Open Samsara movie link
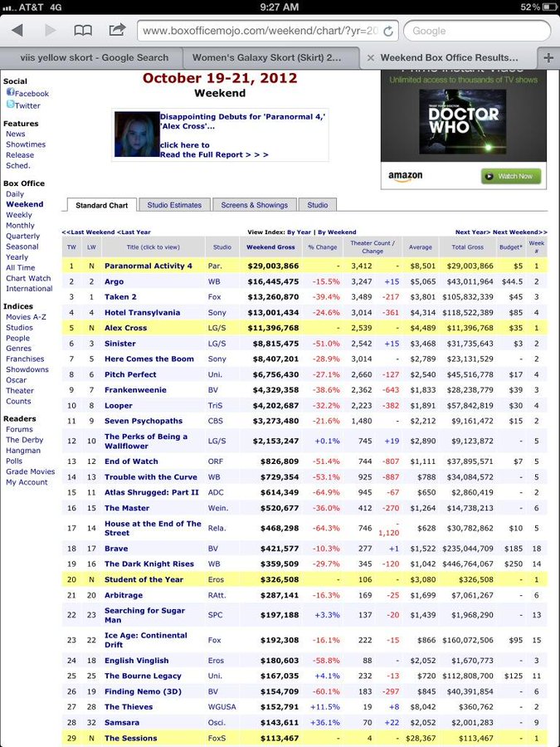The width and height of the screenshot is (560, 747). [122, 722]
